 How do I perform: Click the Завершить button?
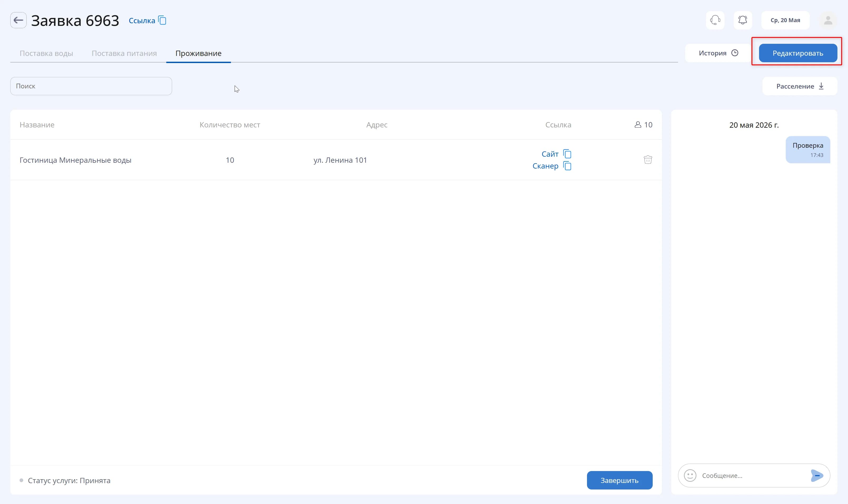[x=619, y=480]
